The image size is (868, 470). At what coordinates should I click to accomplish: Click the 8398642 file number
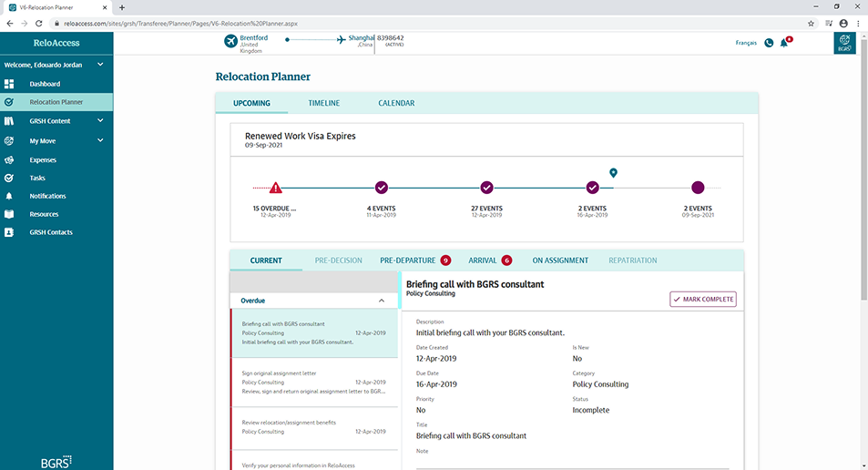[x=390, y=37]
